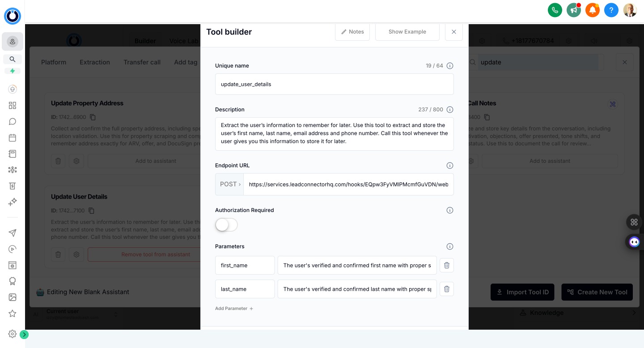Image resolution: width=644 pixels, height=348 pixels.
Task: Delete the Update User Details tool via trash icon
Action: (x=58, y=255)
